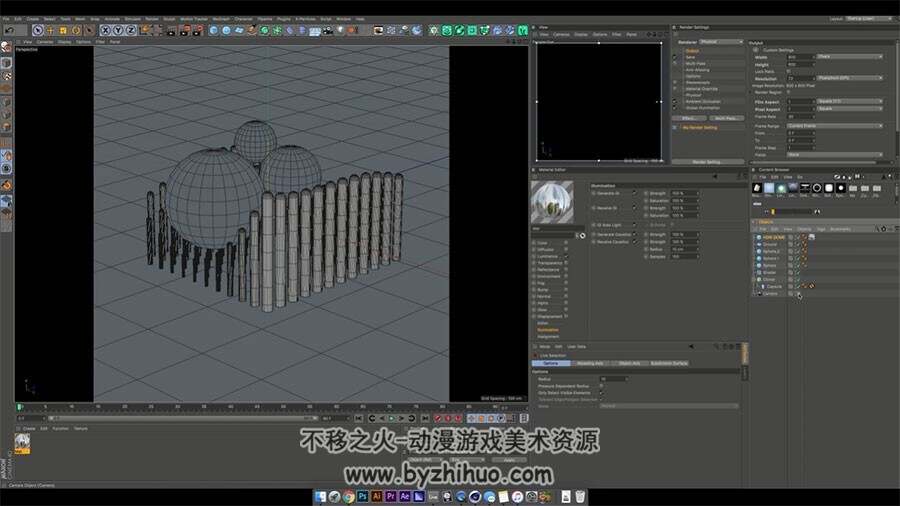Click the Multi-Pass... button
The width and height of the screenshot is (900, 506).
[726, 118]
